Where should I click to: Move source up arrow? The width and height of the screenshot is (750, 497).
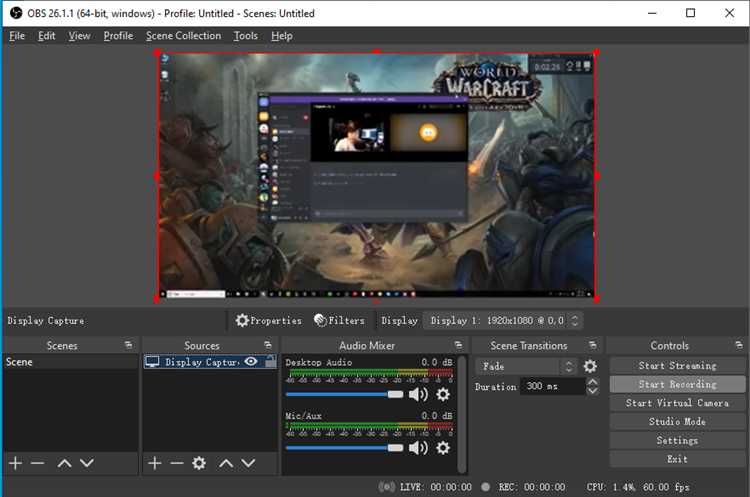coord(226,463)
